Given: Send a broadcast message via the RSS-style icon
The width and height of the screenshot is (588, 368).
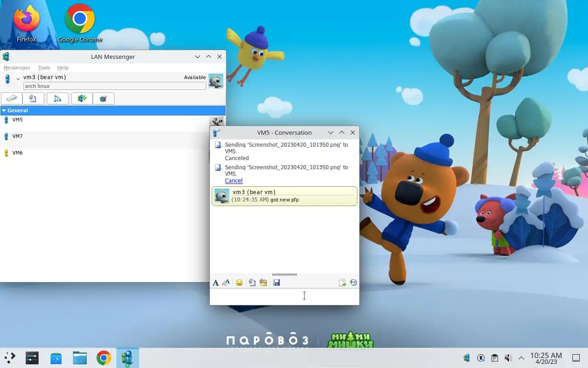Looking at the screenshot, I should click(57, 98).
